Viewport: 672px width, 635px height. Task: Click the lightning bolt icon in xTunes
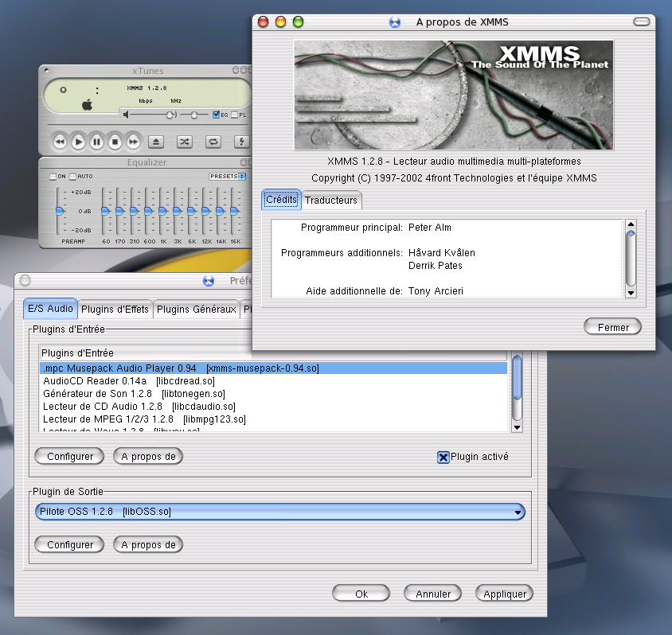pos(241,142)
